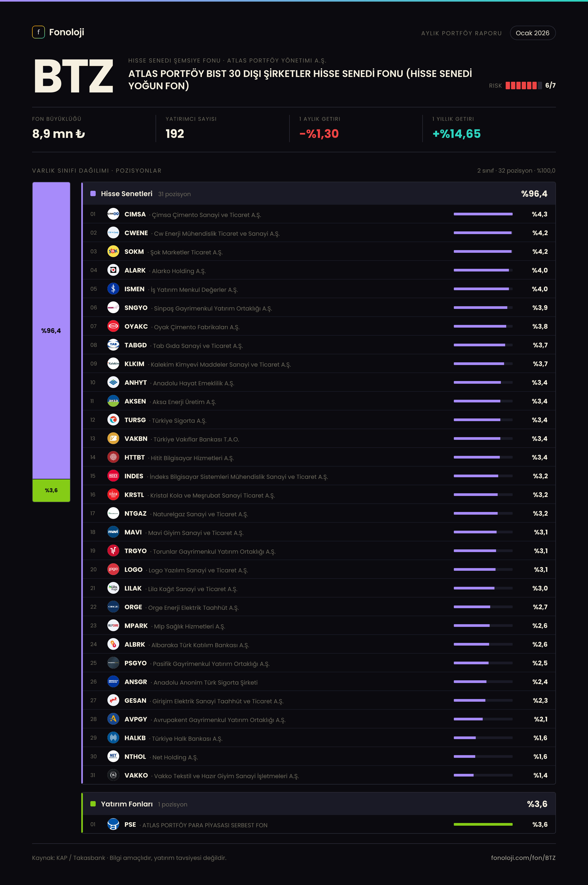Click the OYAKC Oyak logo

click(x=113, y=327)
